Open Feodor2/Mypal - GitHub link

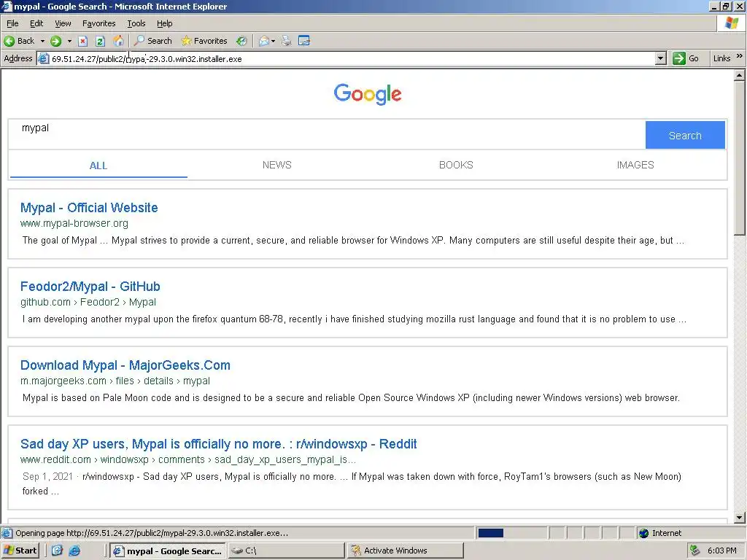point(90,286)
